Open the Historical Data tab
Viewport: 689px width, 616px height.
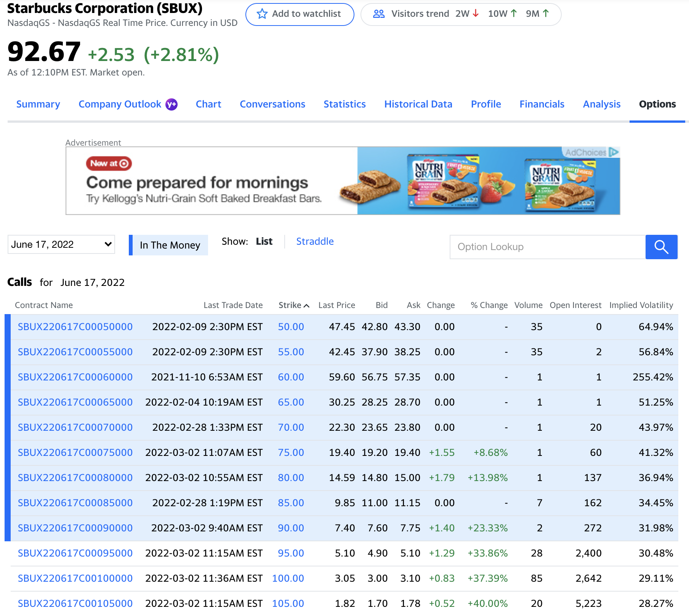tap(418, 104)
